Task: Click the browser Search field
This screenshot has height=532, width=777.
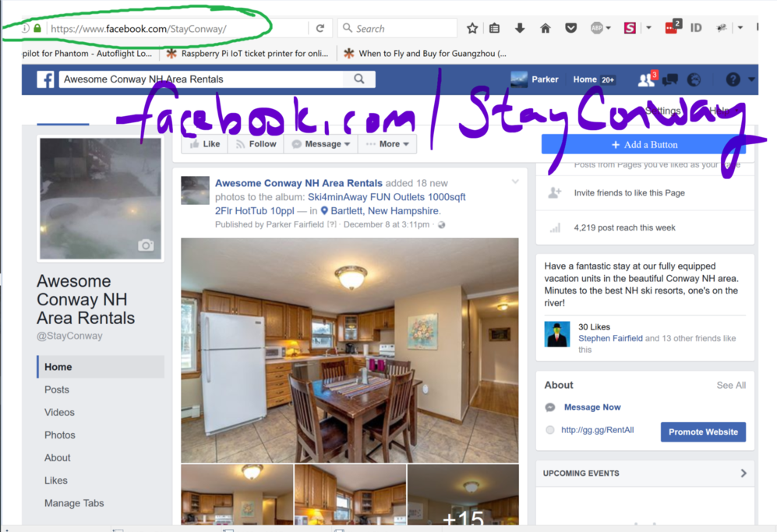Action: tap(397, 28)
